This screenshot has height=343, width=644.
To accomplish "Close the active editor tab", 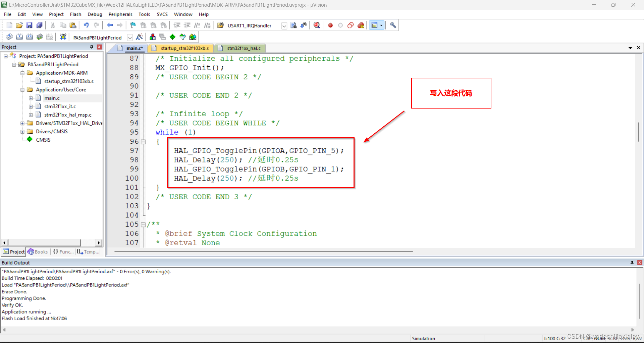I will 639,48.
